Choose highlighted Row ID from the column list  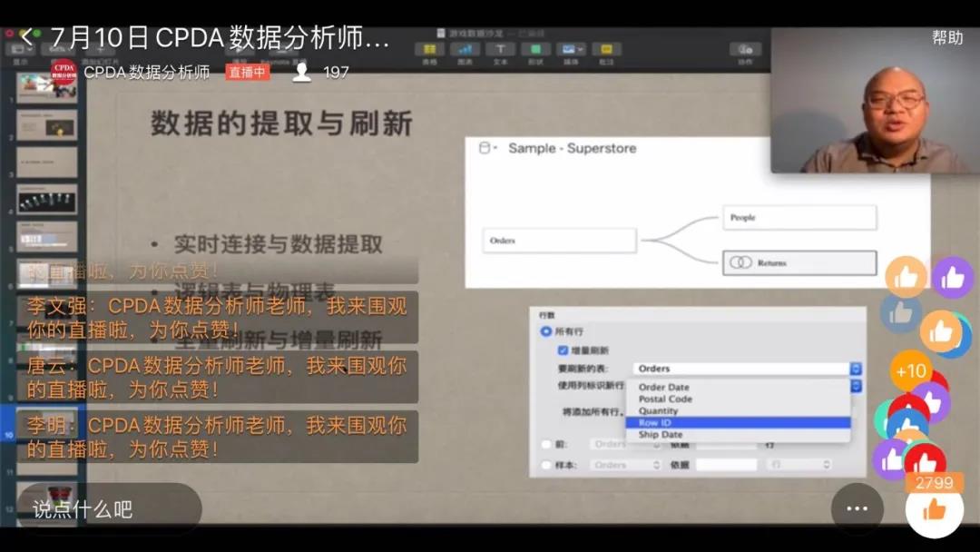738,422
